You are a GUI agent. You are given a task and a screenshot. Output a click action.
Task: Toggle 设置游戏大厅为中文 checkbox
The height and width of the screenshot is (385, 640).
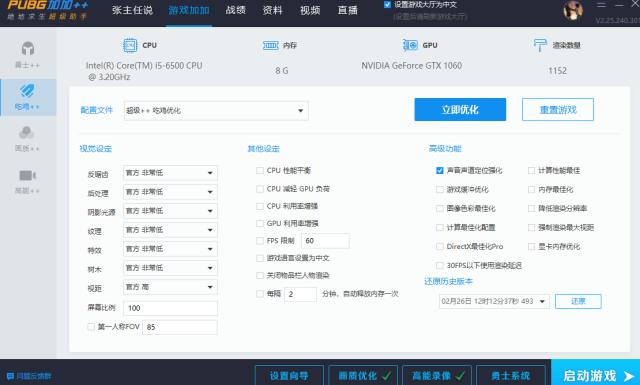click(x=387, y=5)
